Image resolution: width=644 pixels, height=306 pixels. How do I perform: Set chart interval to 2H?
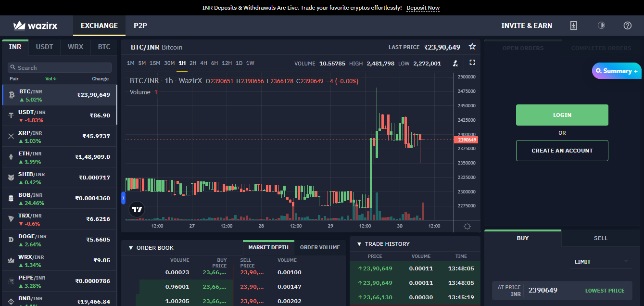pyautogui.click(x=193, y=63)
